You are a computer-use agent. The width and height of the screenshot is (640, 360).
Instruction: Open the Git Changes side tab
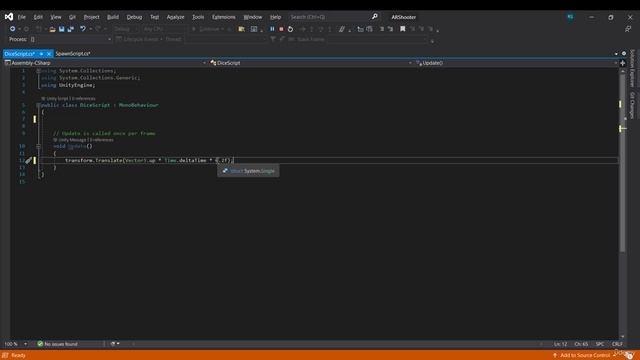632,105
